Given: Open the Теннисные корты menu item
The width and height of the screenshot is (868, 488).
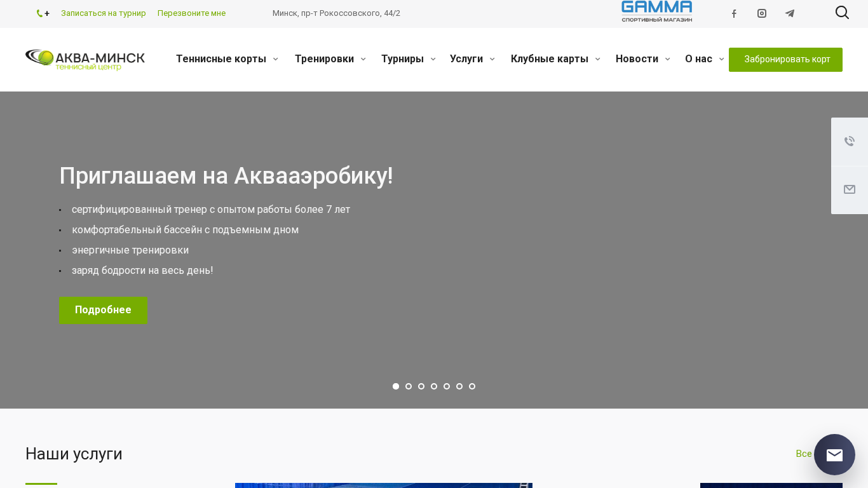Looking at the screenshot, I should pos(221,59).
